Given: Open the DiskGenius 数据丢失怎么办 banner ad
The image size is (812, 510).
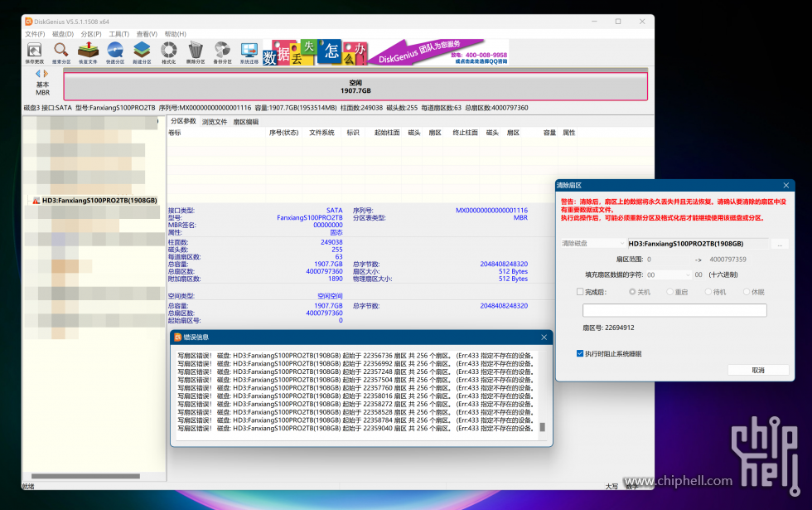Looking at the screenshot, I should click(x=385, y=52).
